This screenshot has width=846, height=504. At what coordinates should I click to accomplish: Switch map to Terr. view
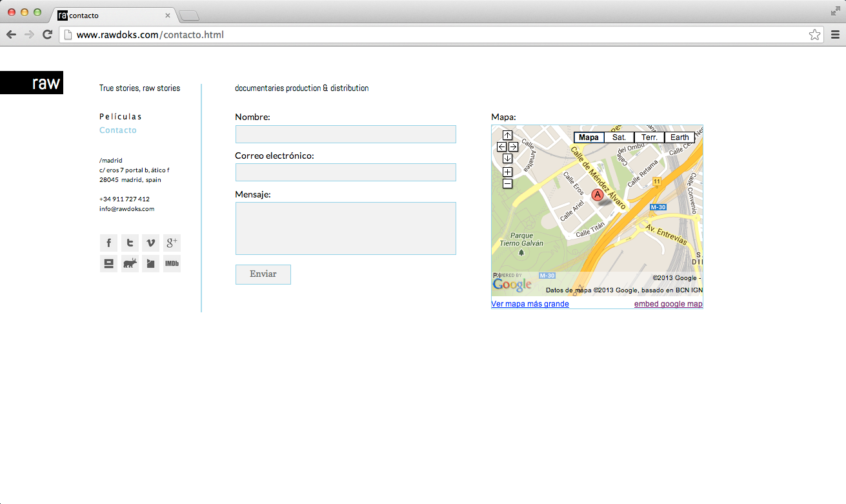pos(649,137)
